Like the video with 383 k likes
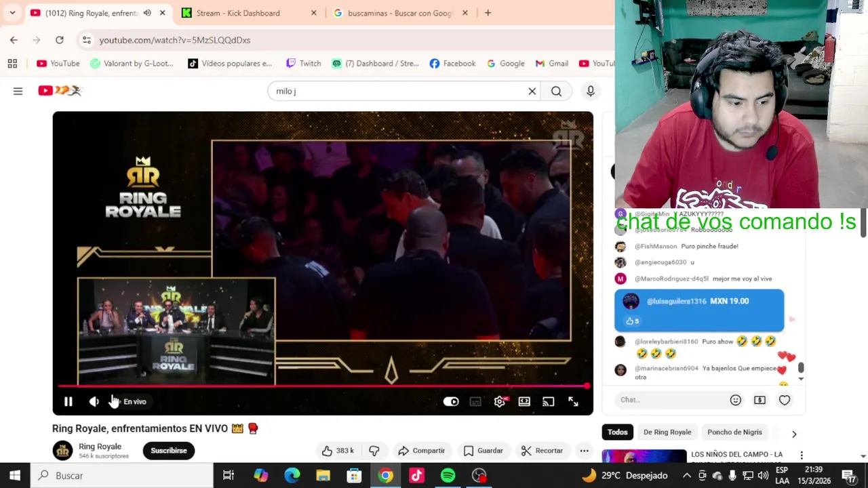The width and height of the screenshot is (868, 488). (x=338, y=451)
